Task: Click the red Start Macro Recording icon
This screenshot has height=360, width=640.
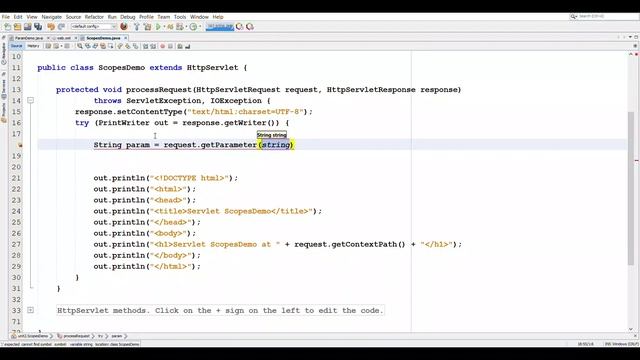Action: coord(162,46)
